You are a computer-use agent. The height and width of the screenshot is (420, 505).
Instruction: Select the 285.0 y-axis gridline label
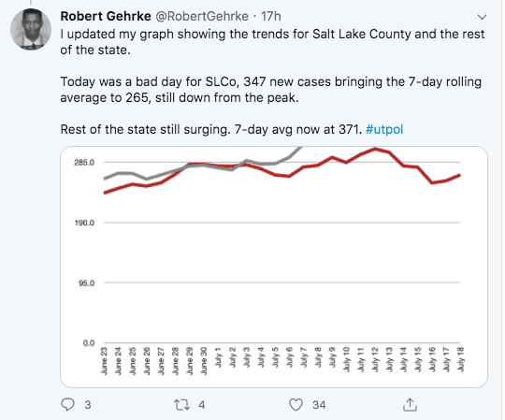84,163
